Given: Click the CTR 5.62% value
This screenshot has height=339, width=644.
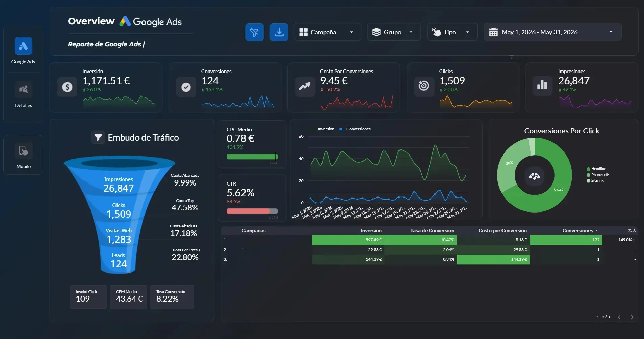Looking at the screenshot, I should (240, 193).
